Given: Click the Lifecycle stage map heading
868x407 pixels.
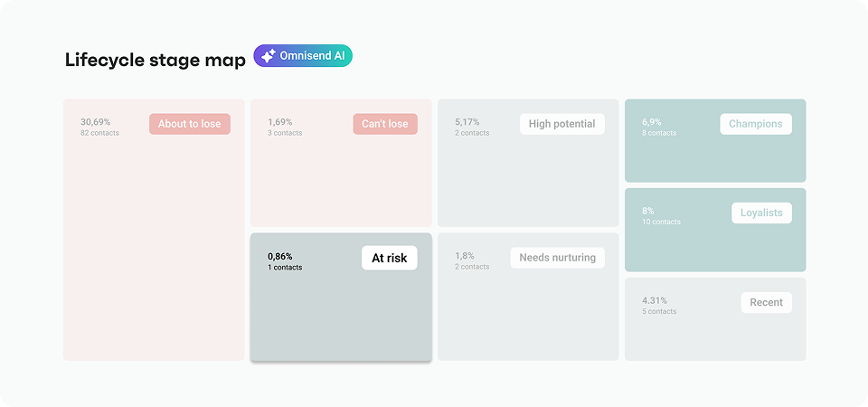Looking at the screenshot, I should click(156, 60).
